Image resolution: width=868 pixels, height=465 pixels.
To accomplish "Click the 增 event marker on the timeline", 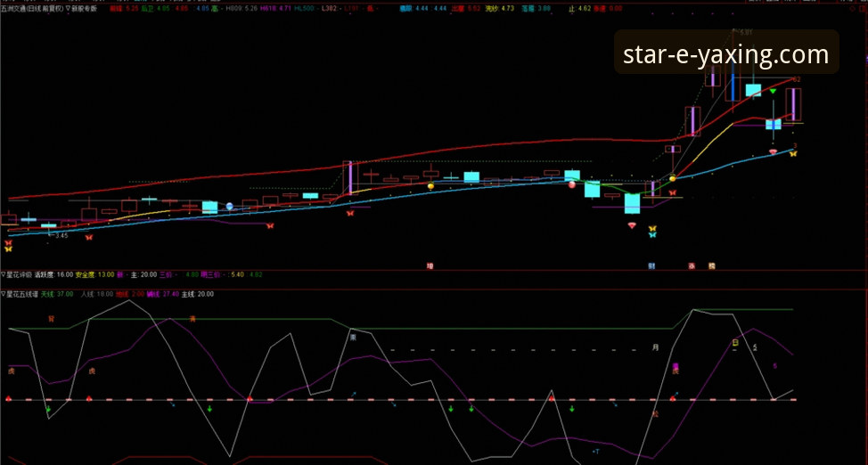I will click(x=430, y=265).
